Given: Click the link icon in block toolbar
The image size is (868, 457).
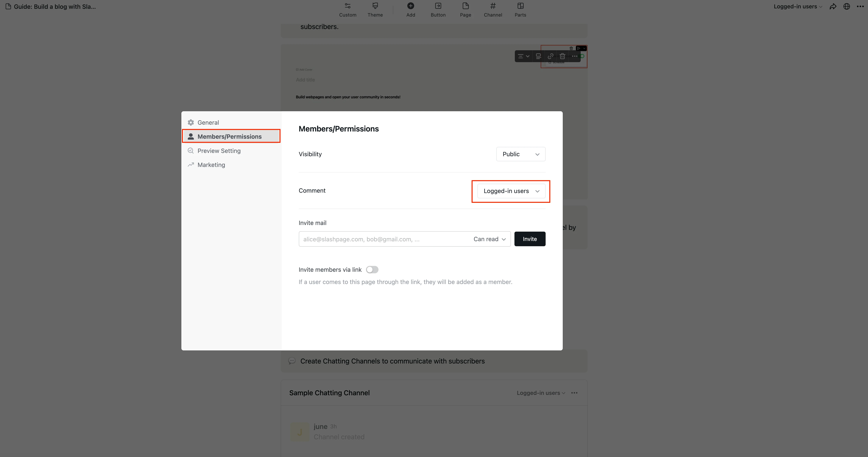Looking at the screenshot, I should 551,56.
